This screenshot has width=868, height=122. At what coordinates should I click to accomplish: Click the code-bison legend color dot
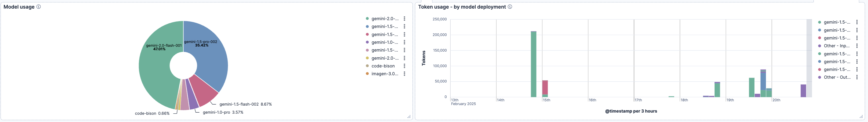pyautogui.click(x=367, y=66)
